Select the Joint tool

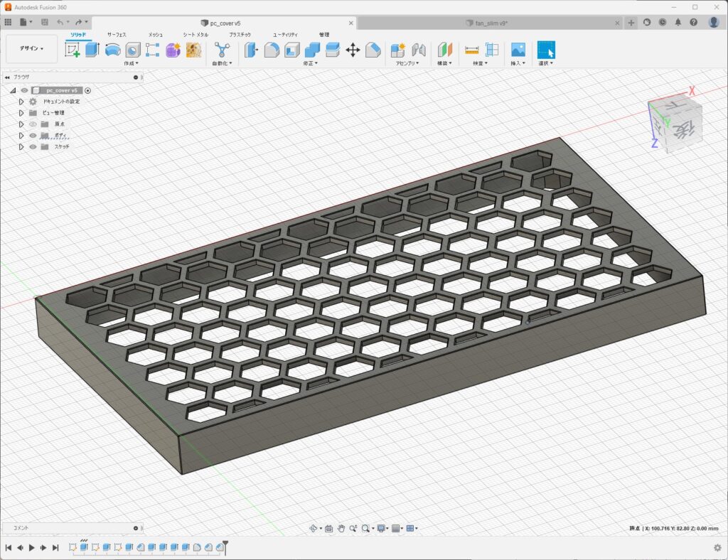(418, 50)
